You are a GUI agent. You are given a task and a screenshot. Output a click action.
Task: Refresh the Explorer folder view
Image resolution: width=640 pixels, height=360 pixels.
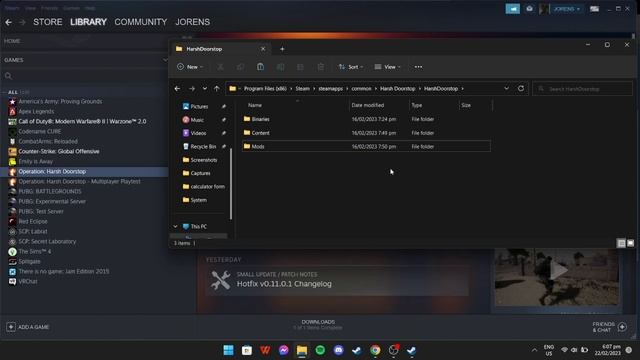521,89
